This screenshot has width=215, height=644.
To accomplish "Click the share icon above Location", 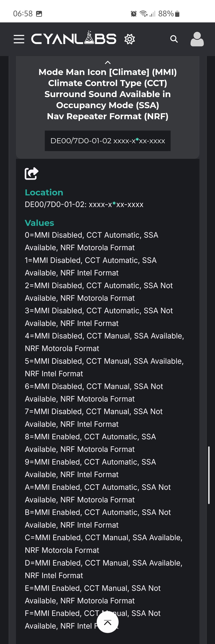I will click(32, 173).
